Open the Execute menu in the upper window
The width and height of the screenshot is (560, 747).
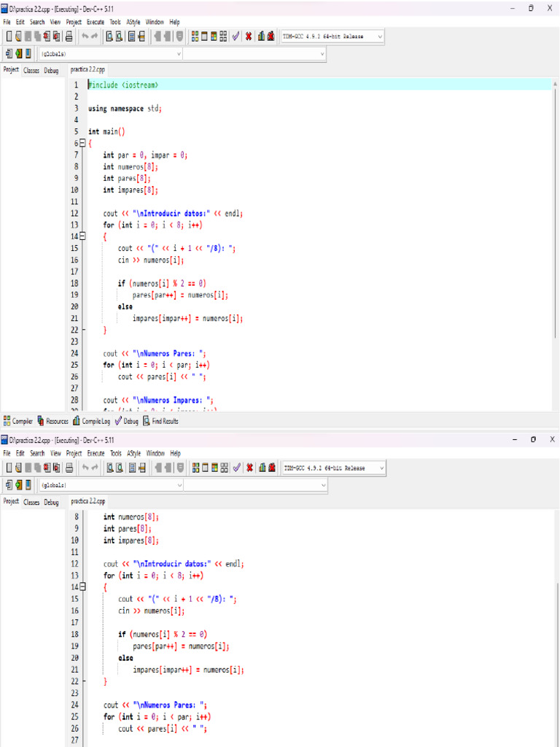pyautogui.click(x=96, y=22)
